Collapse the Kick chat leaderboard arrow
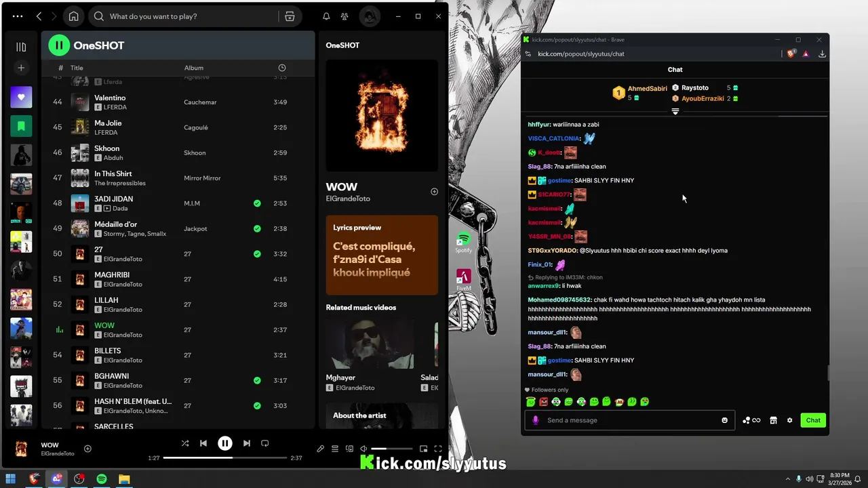The image size is (868, 488). (x=675, y=111)
